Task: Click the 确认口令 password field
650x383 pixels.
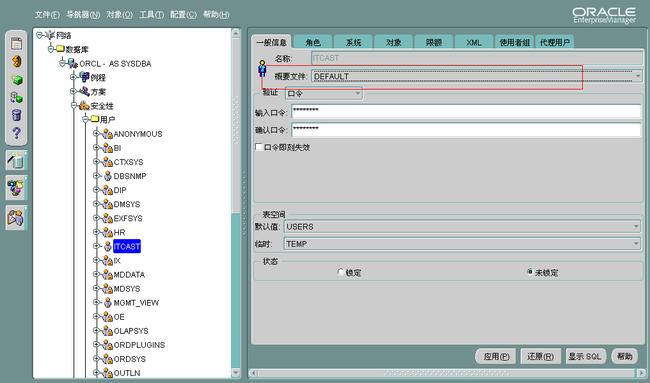Action: [466, 130]
